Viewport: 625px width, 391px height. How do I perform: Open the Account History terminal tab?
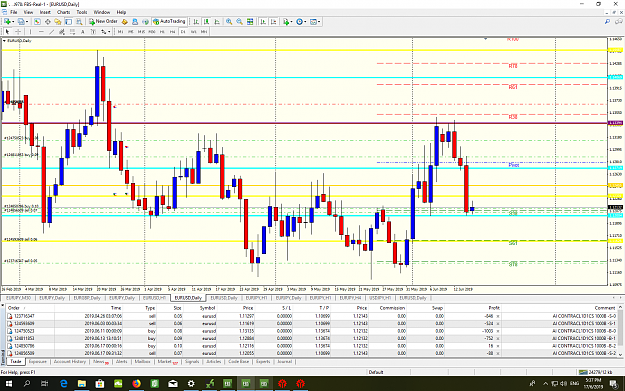(70, 362)
